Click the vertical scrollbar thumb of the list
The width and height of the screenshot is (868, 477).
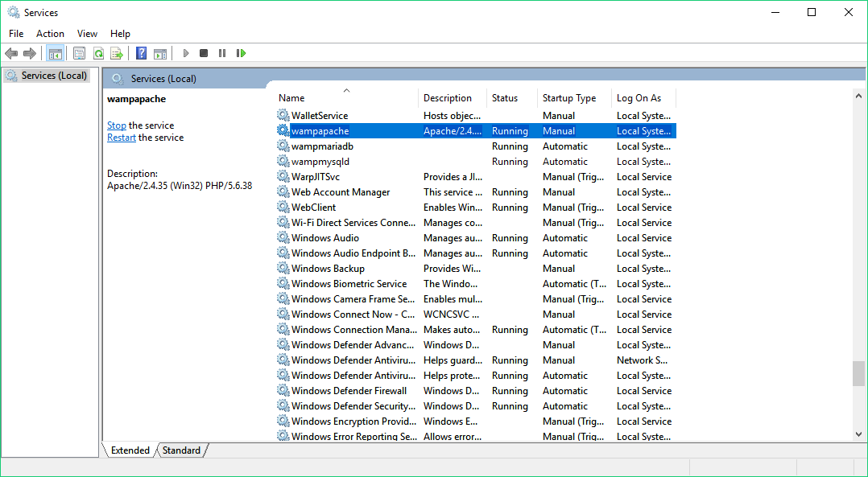[858, 374]
